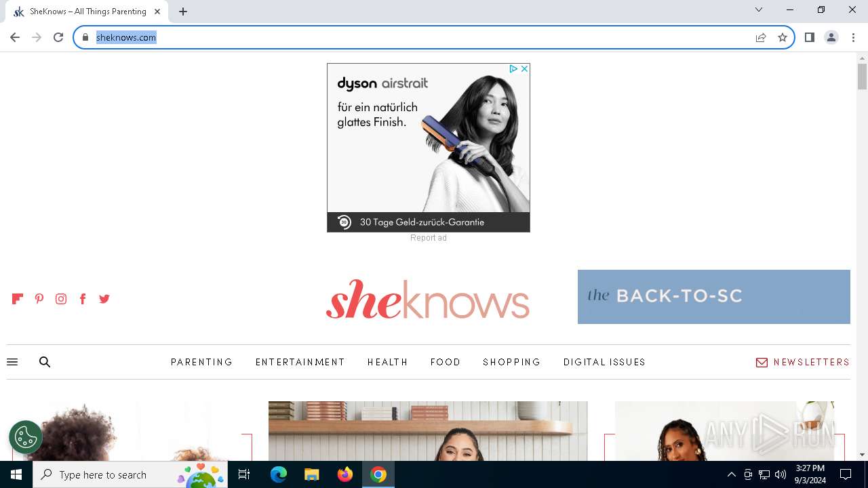
Task: Bookmark this page with star icon
Action: point(783,37)
